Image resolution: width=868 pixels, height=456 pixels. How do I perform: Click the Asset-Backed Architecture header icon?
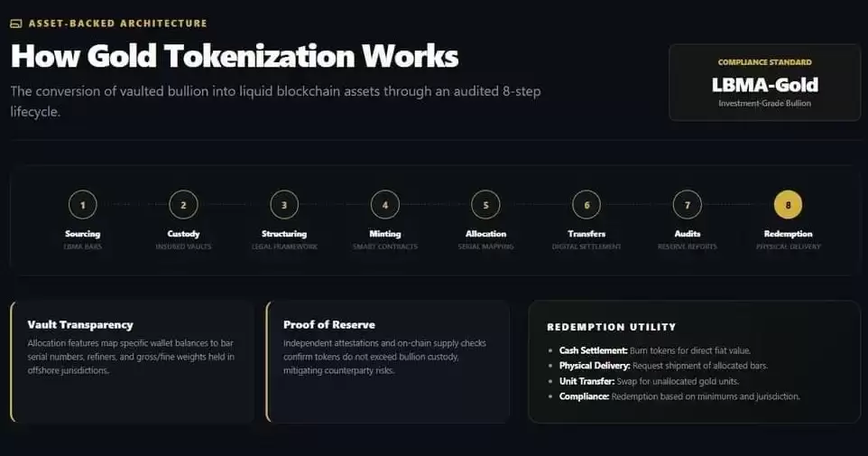click(16, 23)
